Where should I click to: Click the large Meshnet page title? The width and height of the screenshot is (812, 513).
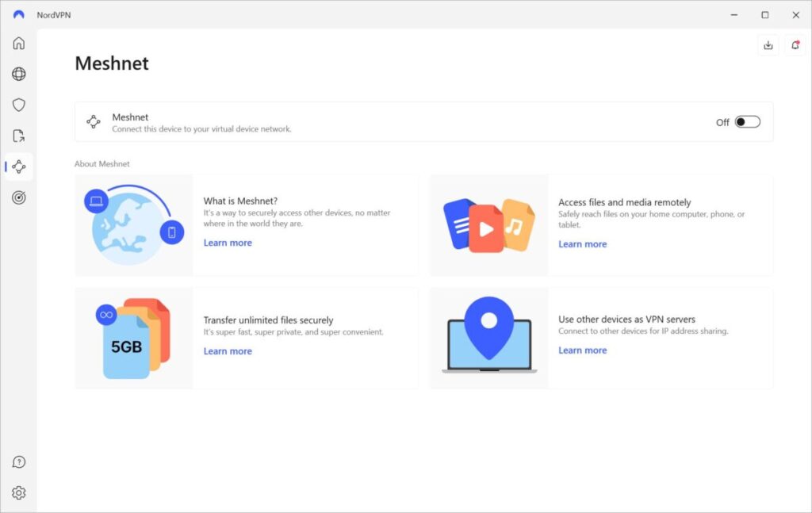[112, 63]
